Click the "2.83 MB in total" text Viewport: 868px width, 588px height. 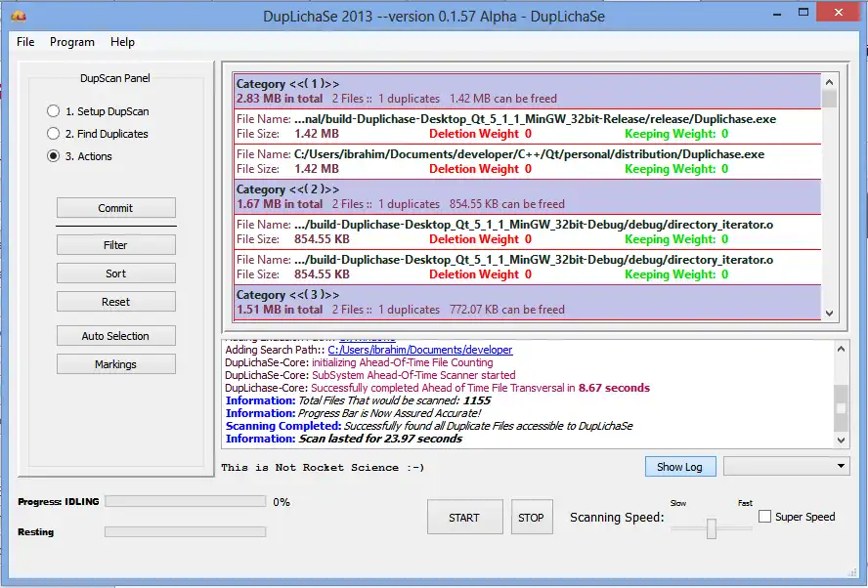click(280, 99)
